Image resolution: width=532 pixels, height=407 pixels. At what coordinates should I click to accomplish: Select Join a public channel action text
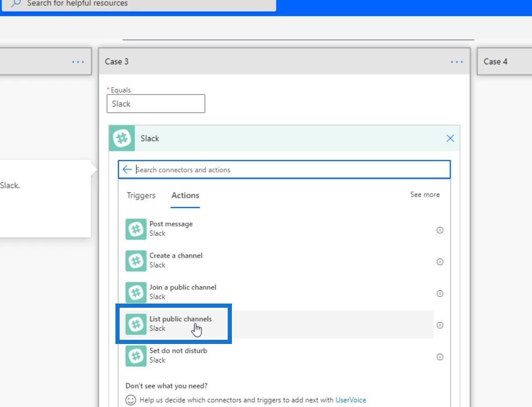point(183,287)
